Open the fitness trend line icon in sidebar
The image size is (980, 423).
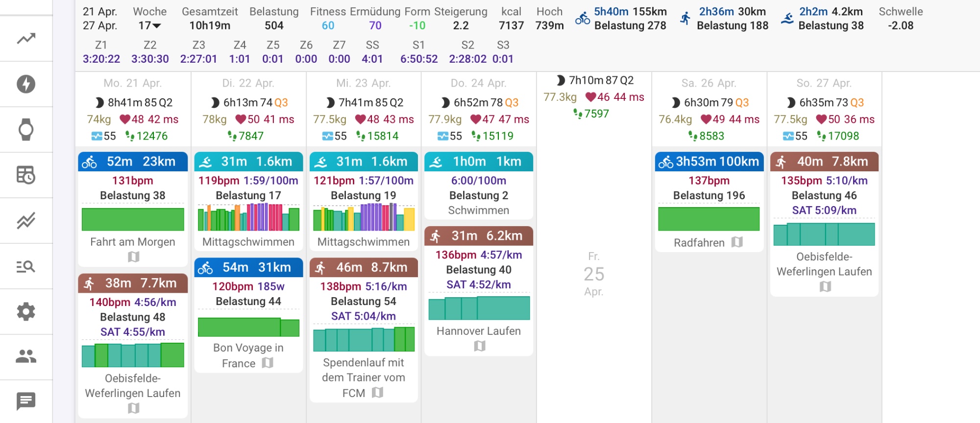26,39
